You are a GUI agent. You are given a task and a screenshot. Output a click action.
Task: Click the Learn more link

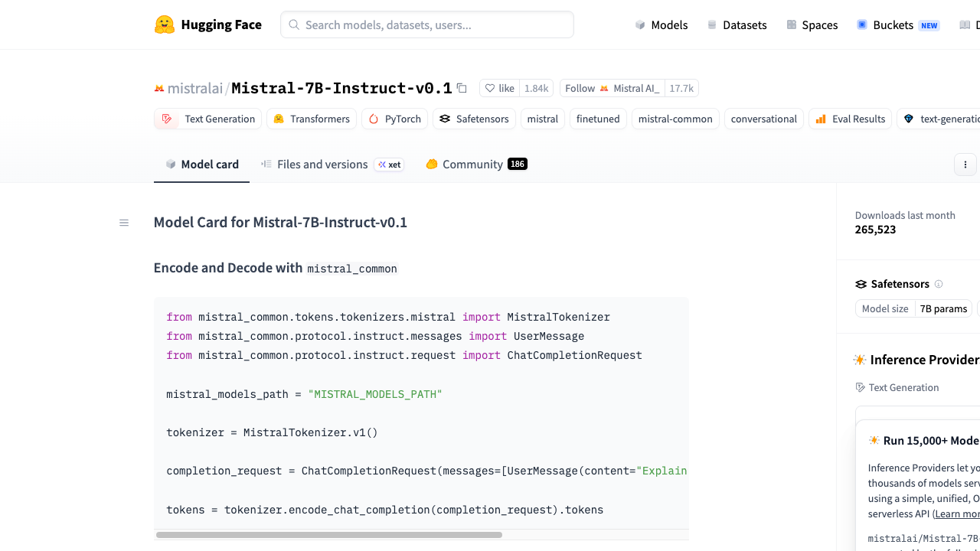click(x=958, y=514)
